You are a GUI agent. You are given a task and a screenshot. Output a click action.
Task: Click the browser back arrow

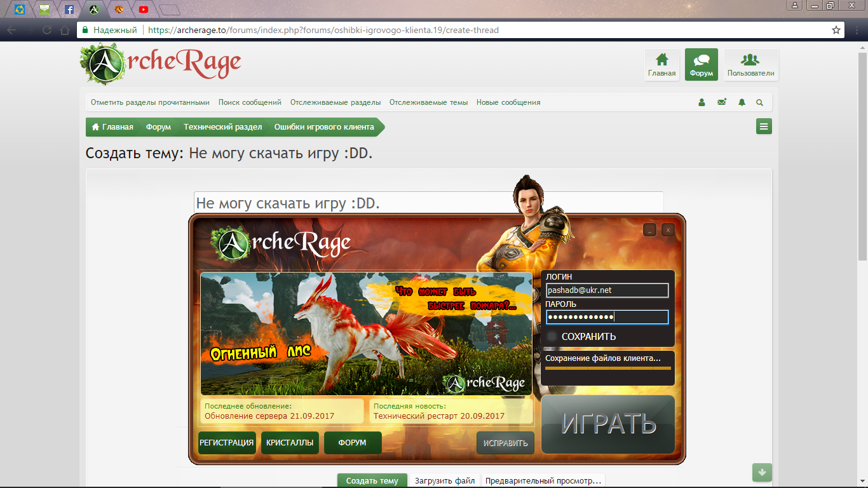(x=11, y=30)
